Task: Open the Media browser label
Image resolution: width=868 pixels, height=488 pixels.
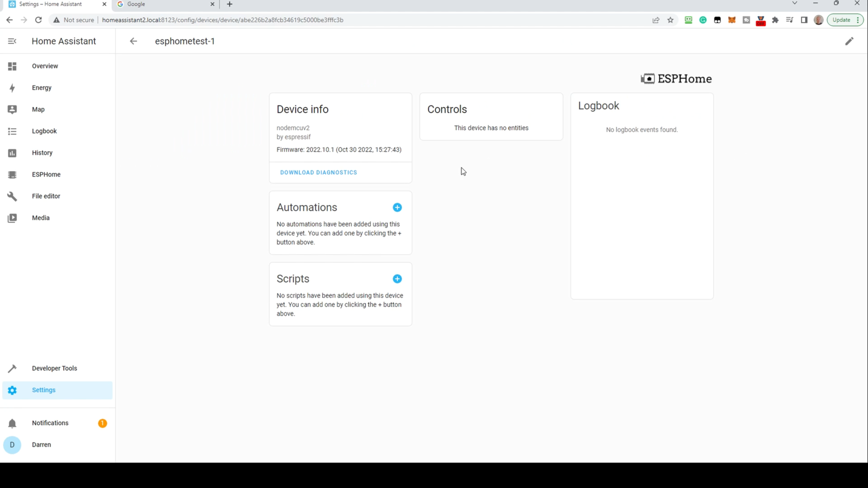Action: coord(41,218)
